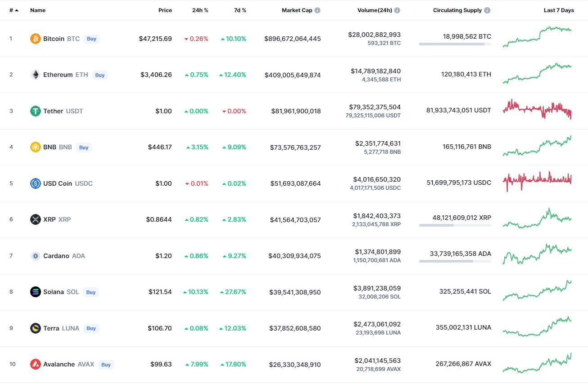588x384 pixels.
Task: Open the Volume(24h) info icon
Action: (397, 10)
